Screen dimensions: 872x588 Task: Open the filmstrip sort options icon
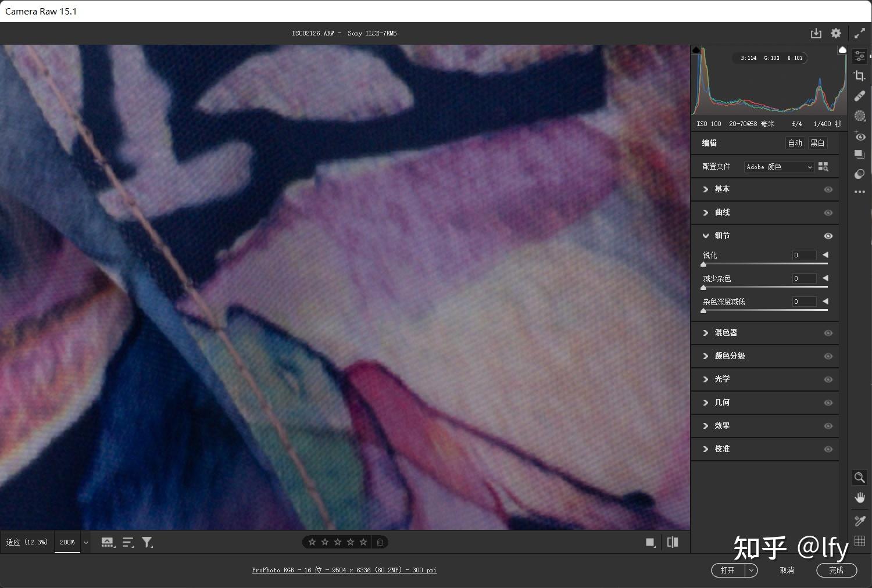(x=128, y=542)
